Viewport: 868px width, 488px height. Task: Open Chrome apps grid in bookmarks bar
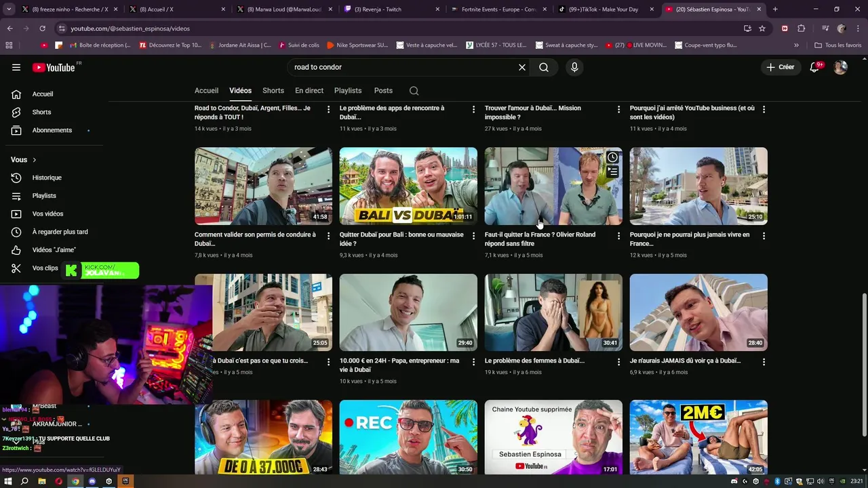click(x=9, y=45)
